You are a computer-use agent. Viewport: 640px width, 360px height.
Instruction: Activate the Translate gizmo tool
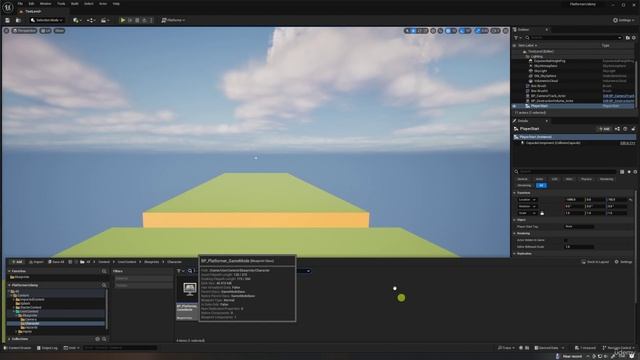tap(413, 31)
